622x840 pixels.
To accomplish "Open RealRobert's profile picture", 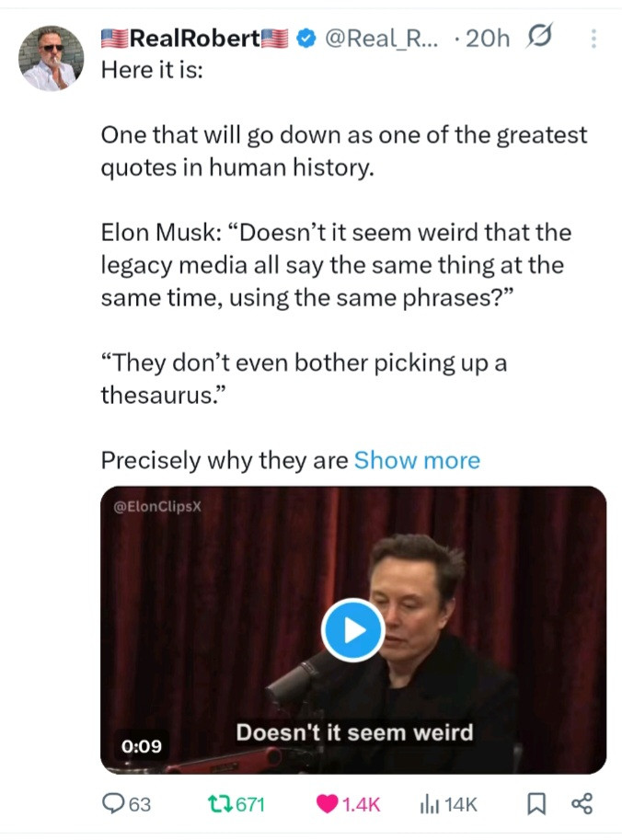I will point(52,58).
